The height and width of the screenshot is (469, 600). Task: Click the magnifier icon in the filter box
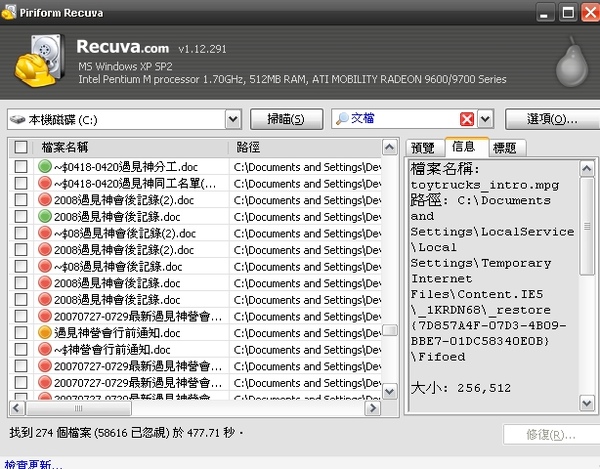coord(342,119)
